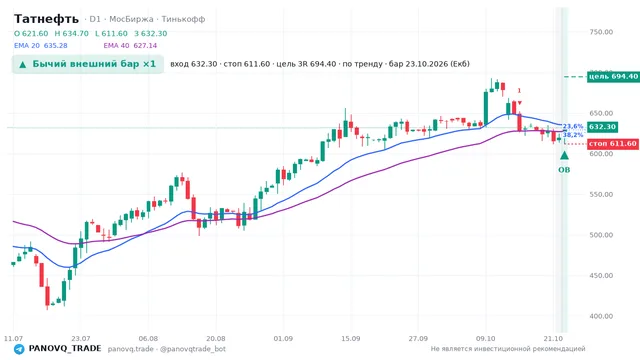This screenshot has height=360, width=640.
Task: Click the 550.00 price axis label
Action: (601, 194)
